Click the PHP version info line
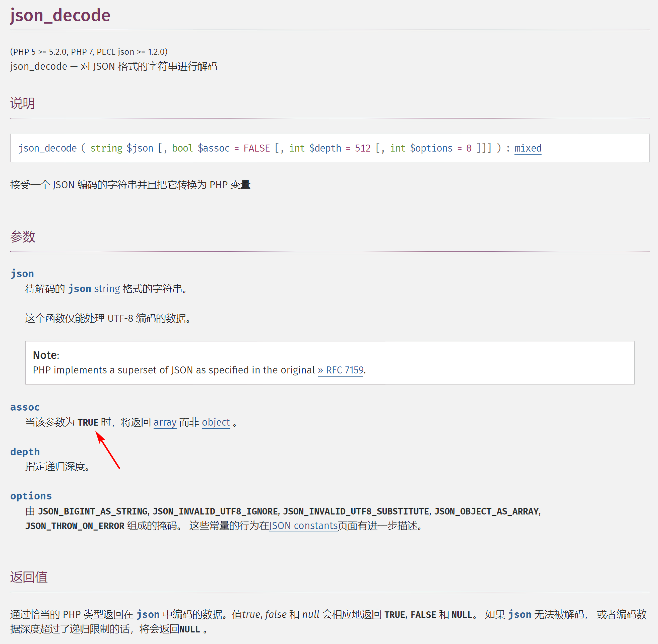 click(x=89, y=52)
